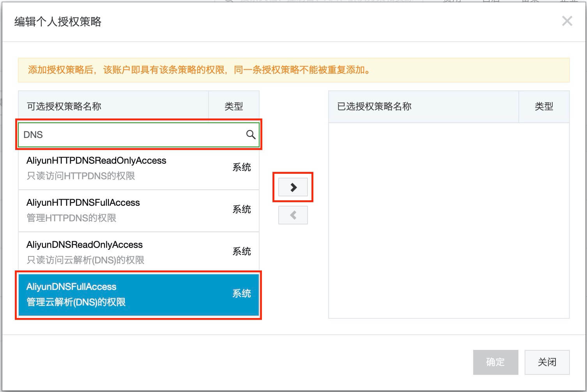Screen dimensions: 587x392
Task: Click the 系统 type of AliyunHTTPDNSFullAccess
Action: pos(242,210)
